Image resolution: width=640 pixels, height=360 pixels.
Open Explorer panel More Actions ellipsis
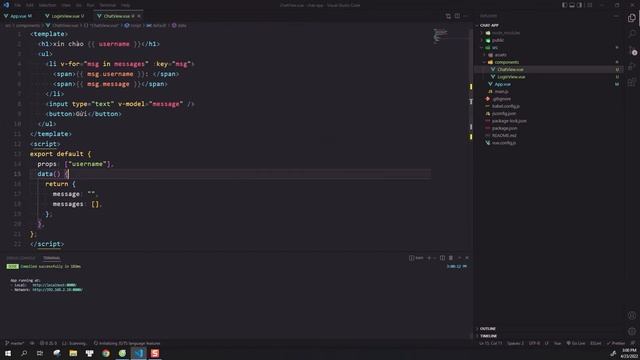pos(616,16)
